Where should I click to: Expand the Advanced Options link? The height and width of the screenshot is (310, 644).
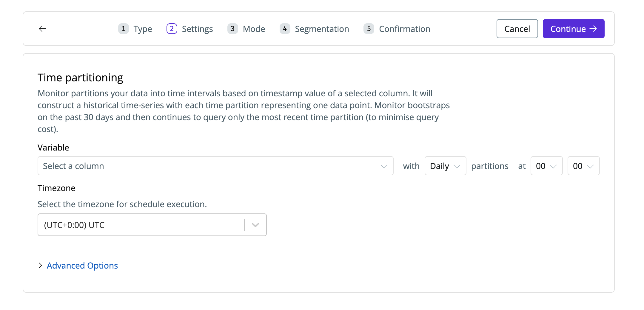(x=82, y=266)
